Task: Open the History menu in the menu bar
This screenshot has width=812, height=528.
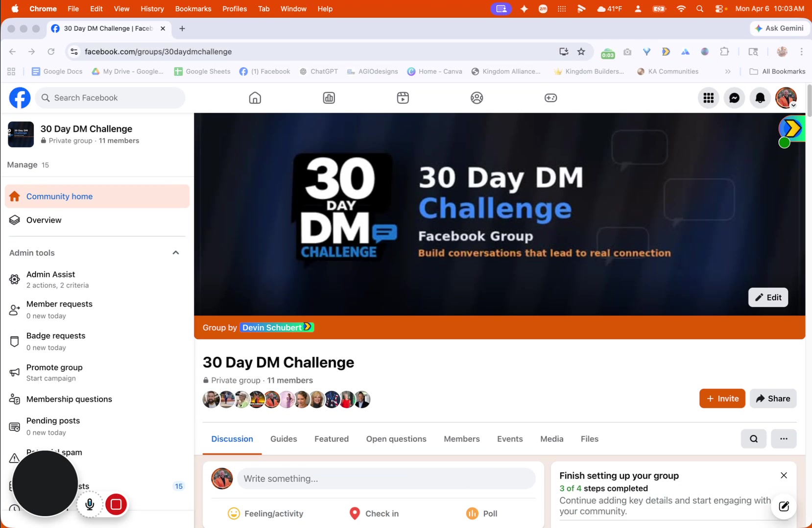Action: pyautogui.click(x=152, y=9)
